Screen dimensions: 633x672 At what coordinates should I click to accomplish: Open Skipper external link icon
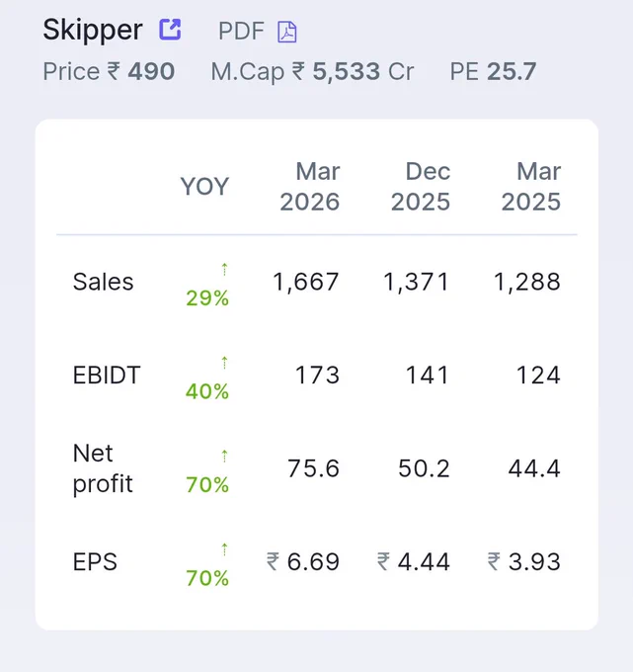pyautogui.click(x=170, y=30)
